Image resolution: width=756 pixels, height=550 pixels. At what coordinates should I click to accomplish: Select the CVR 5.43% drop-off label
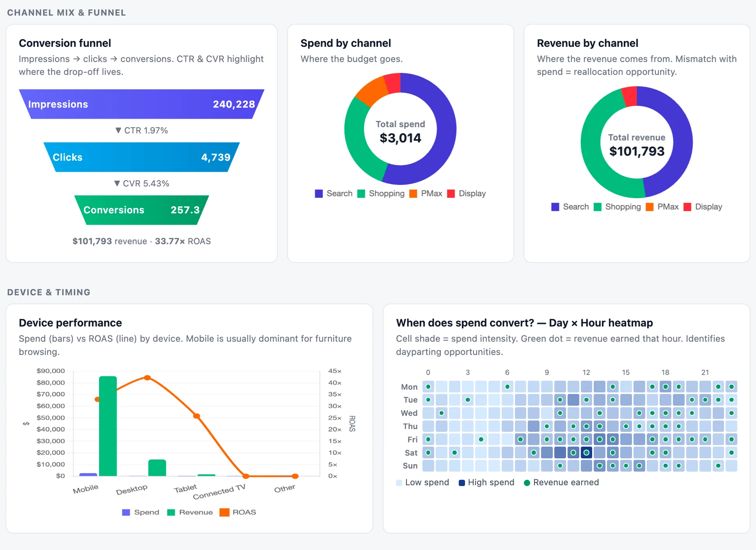click(142, 183)
